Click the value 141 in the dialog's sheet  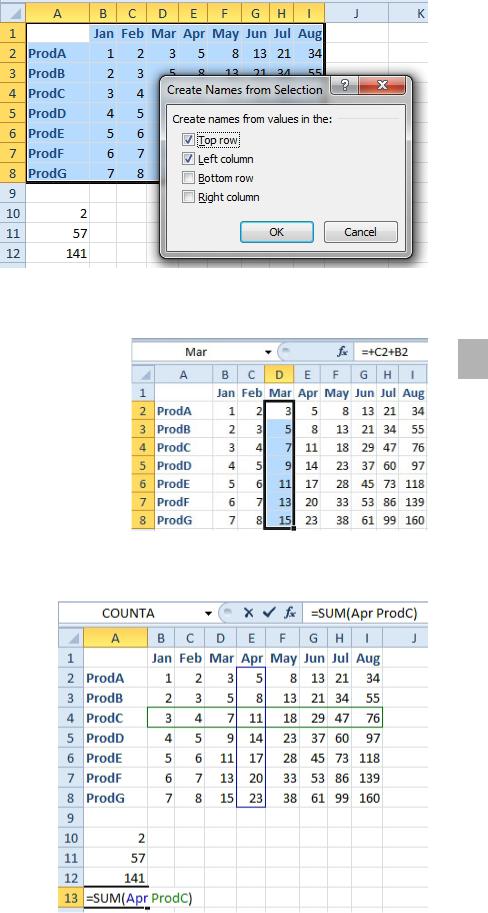pos(58,253)
